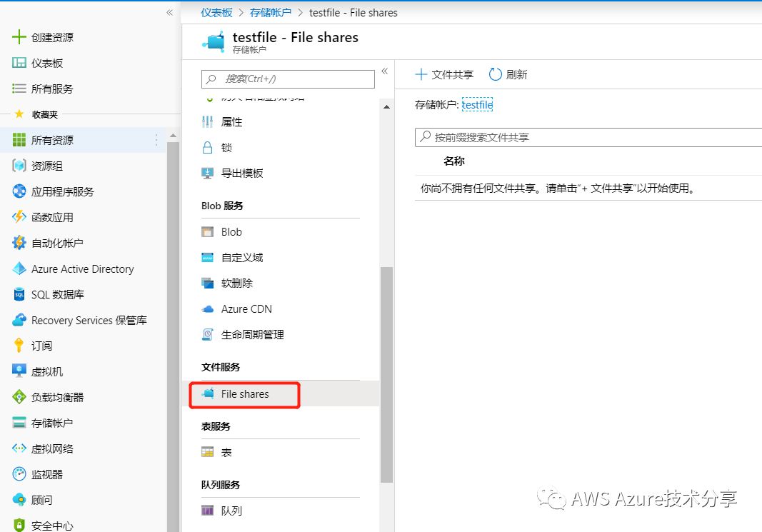
Task: Select the 队列 menu text
Action: pyautogui.click(x=231, y=511)
